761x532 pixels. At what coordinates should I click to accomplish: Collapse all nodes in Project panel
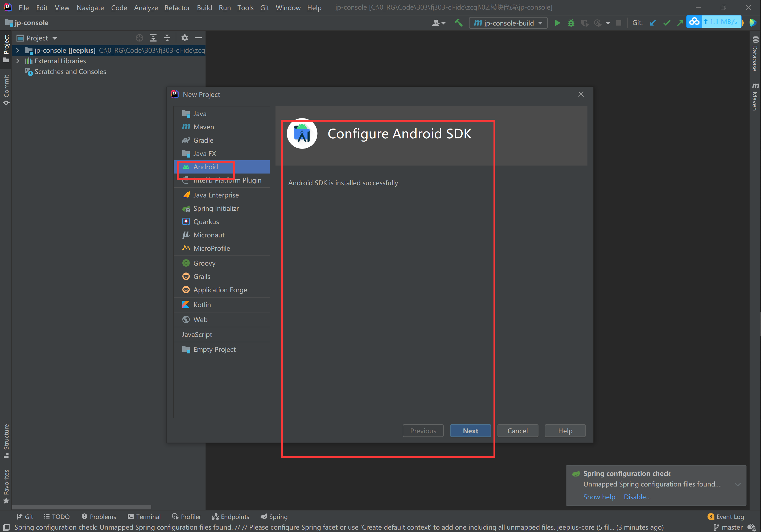167,38
